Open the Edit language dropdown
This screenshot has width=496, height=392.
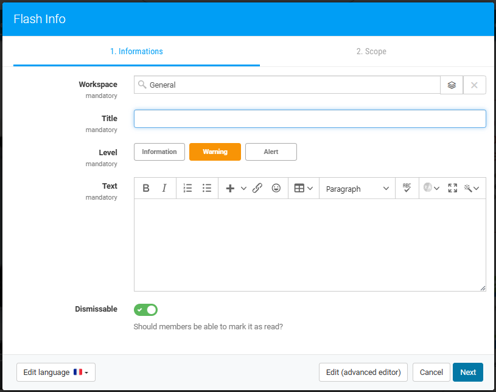tap(56, 372)
